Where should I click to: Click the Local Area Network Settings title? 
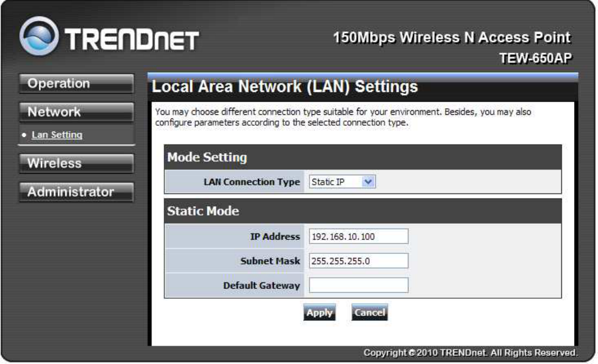[x=284, y=87]
